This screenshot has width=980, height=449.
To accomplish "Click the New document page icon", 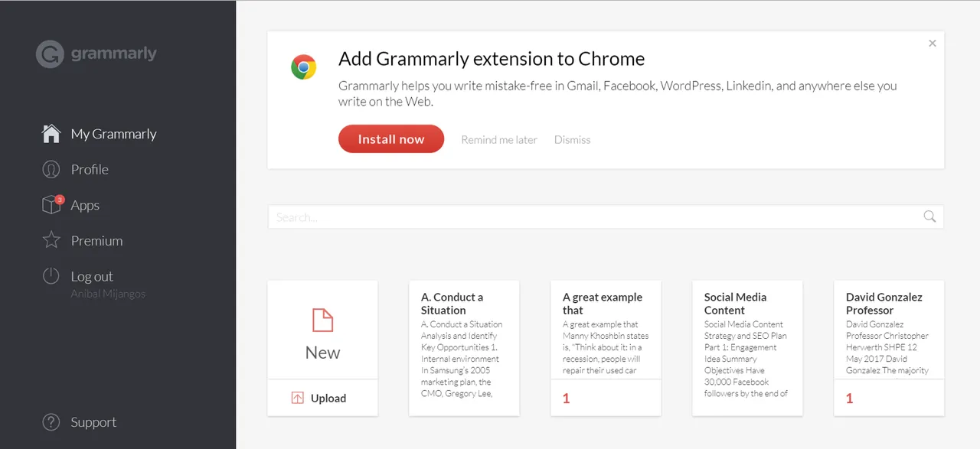I will tap(322, 320).
